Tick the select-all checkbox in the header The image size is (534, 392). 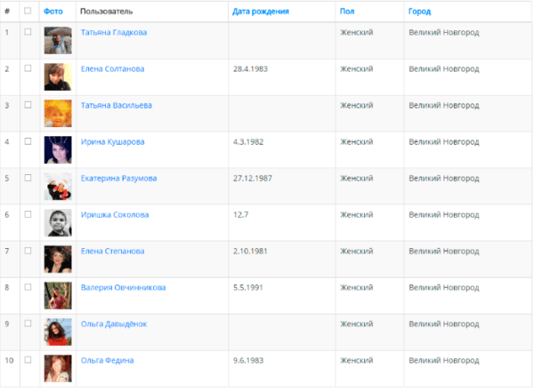coord(28,11)
